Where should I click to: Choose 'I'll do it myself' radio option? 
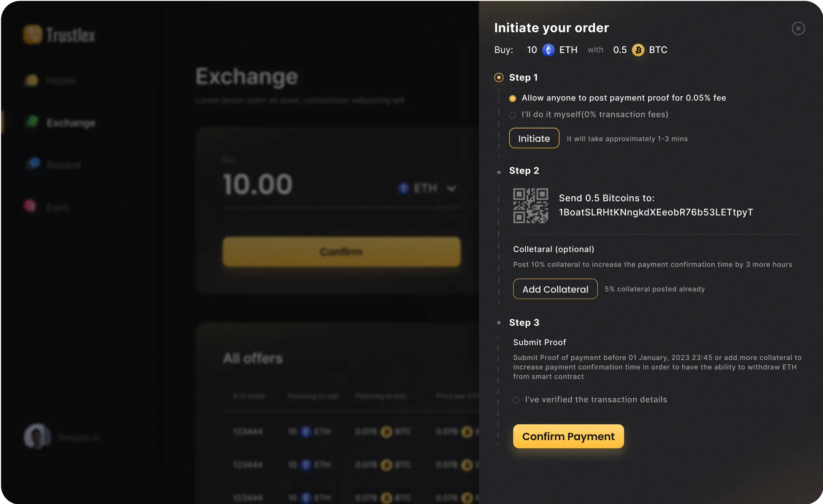(x=513, y=115)
